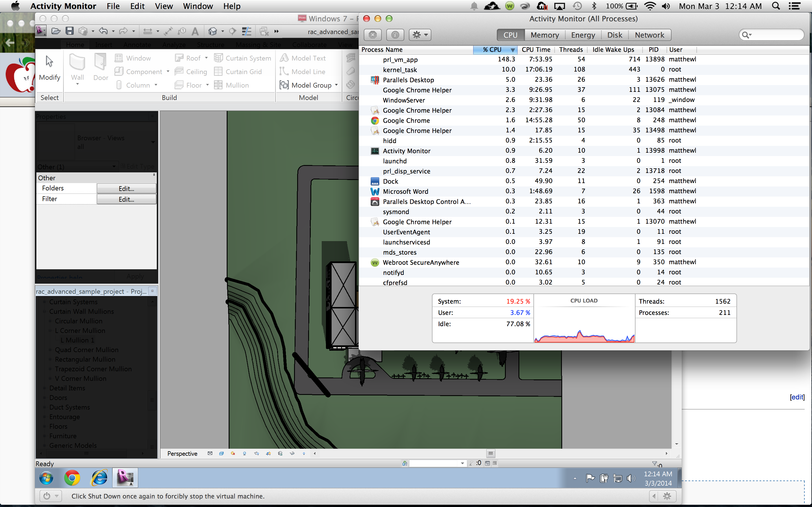Click the edit link at right
The image size is (812, 507).
797,397
